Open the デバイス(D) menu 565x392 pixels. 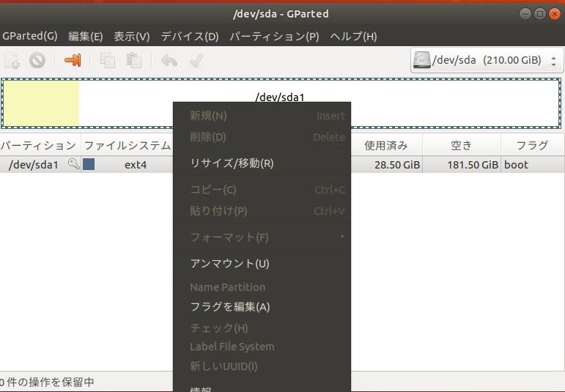190,36
